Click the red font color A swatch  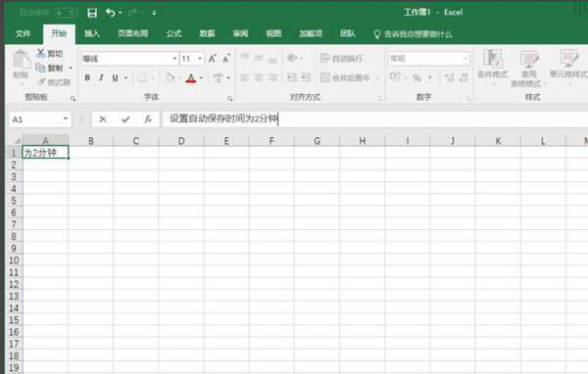pos(191,78)
